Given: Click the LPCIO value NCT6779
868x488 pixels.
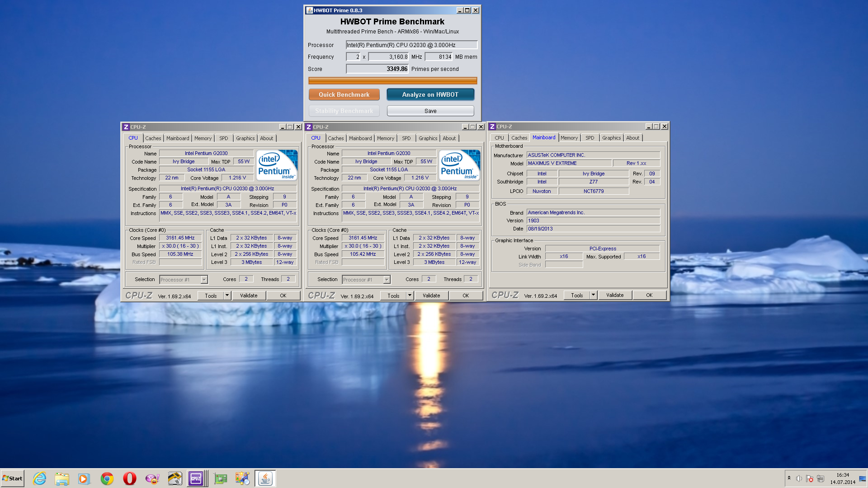Looking at the screenshot, I should tap(594, 191).
